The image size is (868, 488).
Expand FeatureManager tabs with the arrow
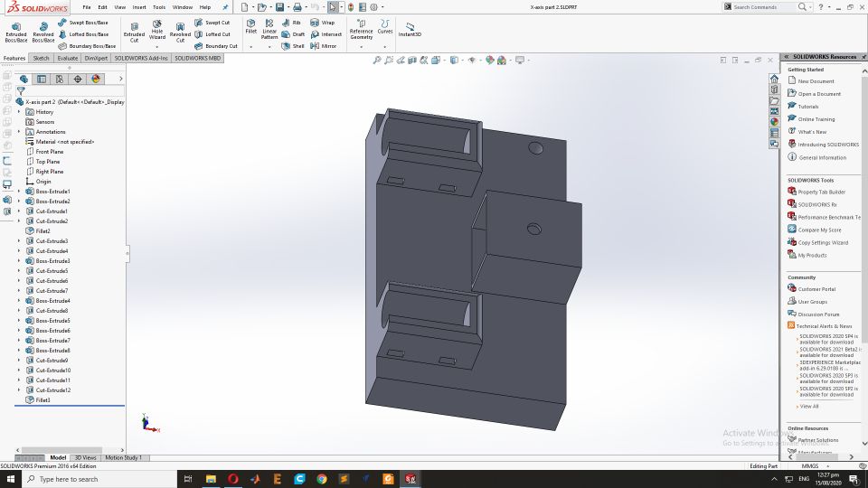coord(120,80)
